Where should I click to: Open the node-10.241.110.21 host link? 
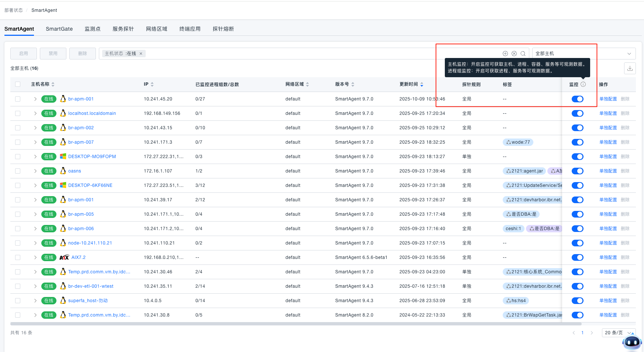(90, 243)
